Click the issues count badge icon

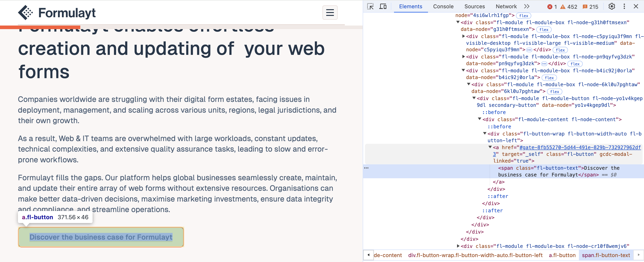[x=585, y=7]
